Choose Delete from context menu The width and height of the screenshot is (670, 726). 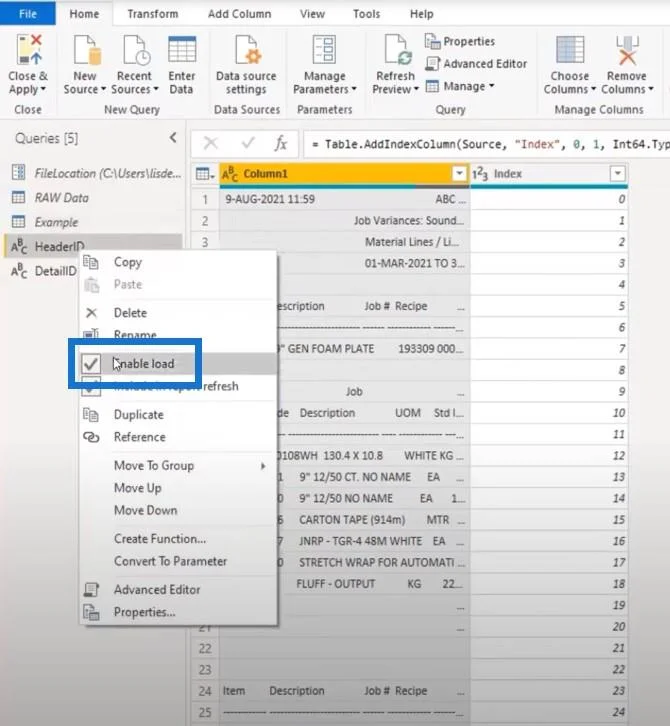click(x=180, y=313)
